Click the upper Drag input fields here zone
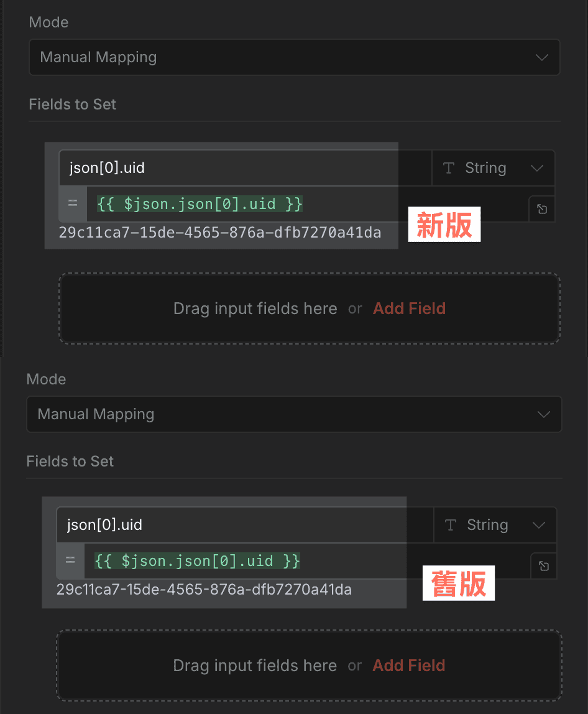This screenshot has height=714, width=588. click(x=255, y=308)
